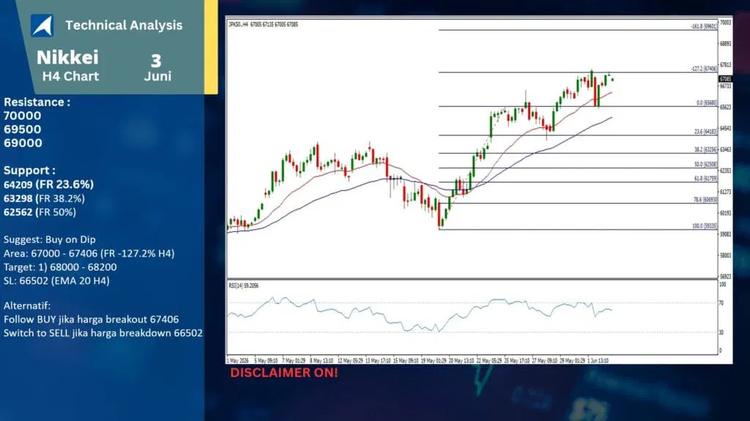The width and height of the screenshot is (750, 421).
Task: Click the 50.0 Fibonacci level label
Action: (x=706, y=164)
